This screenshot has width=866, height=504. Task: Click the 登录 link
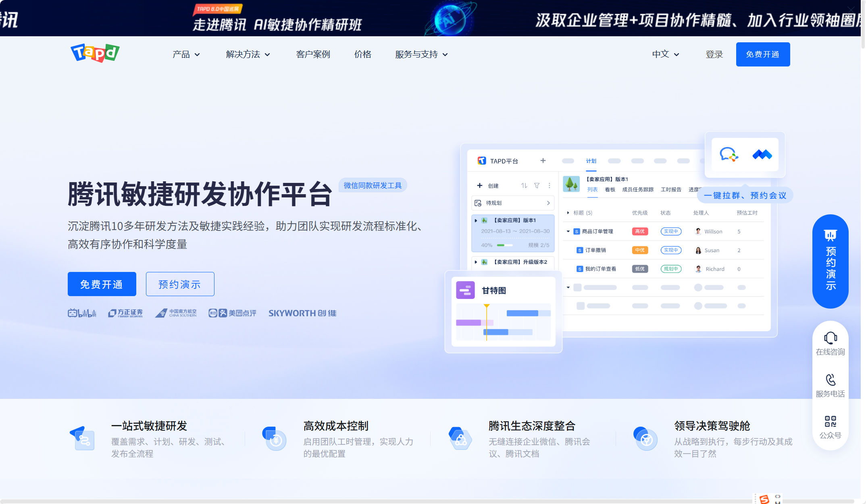714,54
